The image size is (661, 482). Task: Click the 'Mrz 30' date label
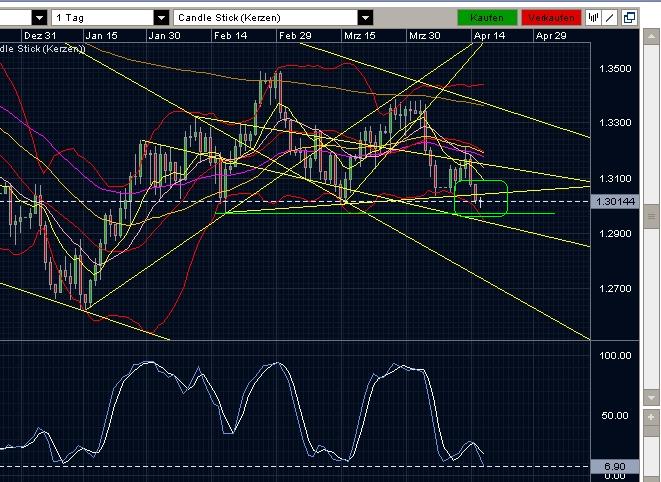(425, 35)
